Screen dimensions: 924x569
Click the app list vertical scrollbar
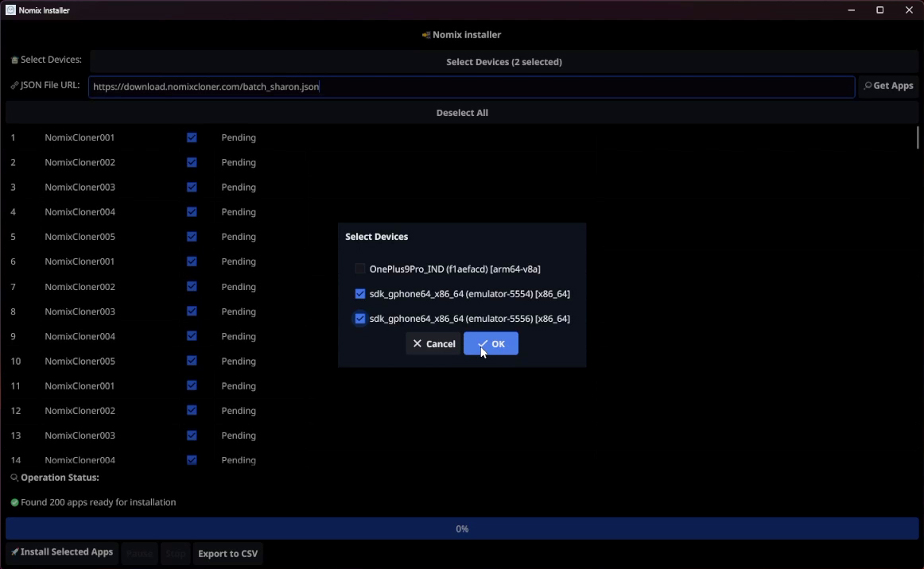coord(918,137)
